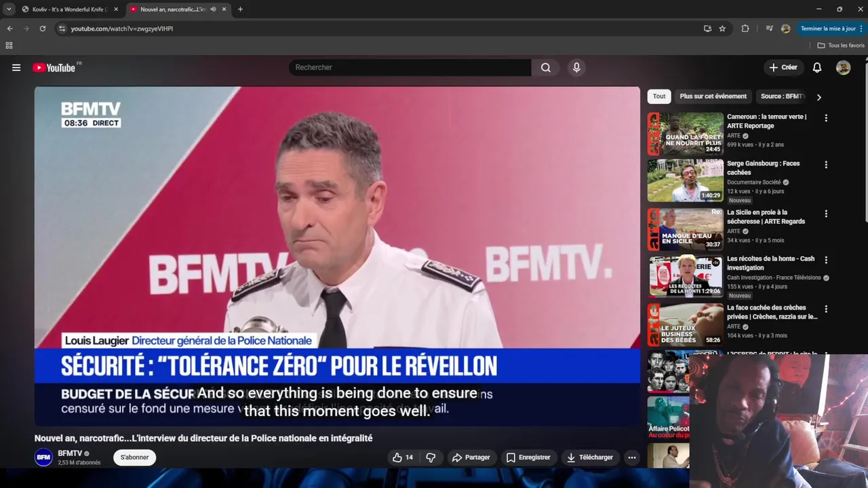Open the YouTube account avatar menu
Image resolution: width=868 pixels, height=488 pixels.
coord(843,68)
